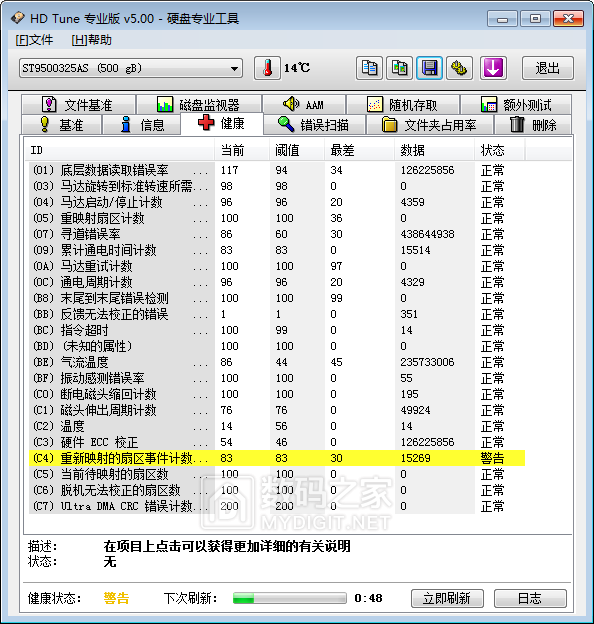Select row (C6) 脱机无法校正的扇区数
The height and width of the screenshot is (624, 594).
[277, 490]
